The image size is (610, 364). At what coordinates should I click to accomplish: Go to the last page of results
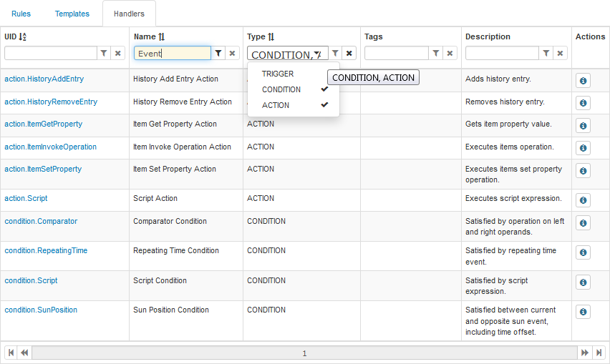pyautogui.click(x=599, y=353)
